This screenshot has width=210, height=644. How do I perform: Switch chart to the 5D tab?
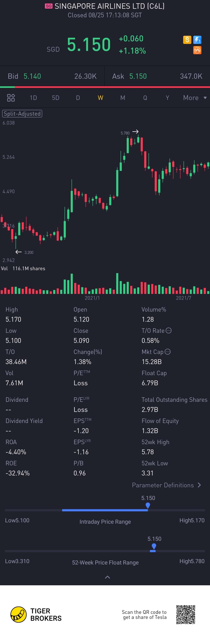click(55, 98)
